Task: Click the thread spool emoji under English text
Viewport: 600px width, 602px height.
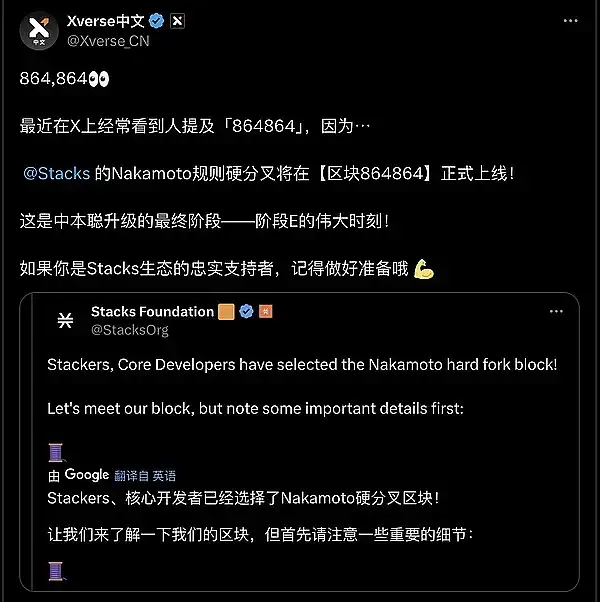Action: (x=56, y=452)
